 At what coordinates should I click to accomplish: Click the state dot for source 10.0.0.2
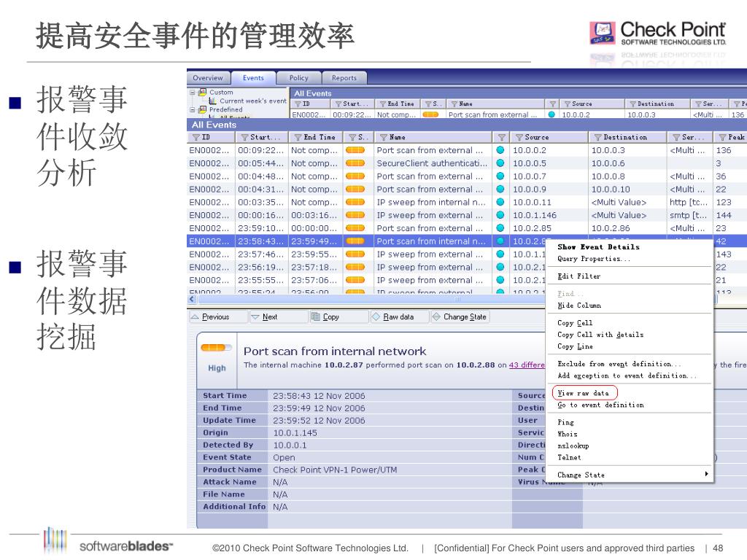pyautogui.click(x=500, y=150)
